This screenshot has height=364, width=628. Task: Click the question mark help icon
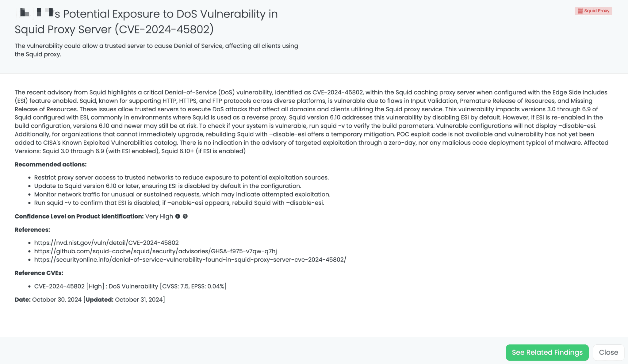pos(185,216)
